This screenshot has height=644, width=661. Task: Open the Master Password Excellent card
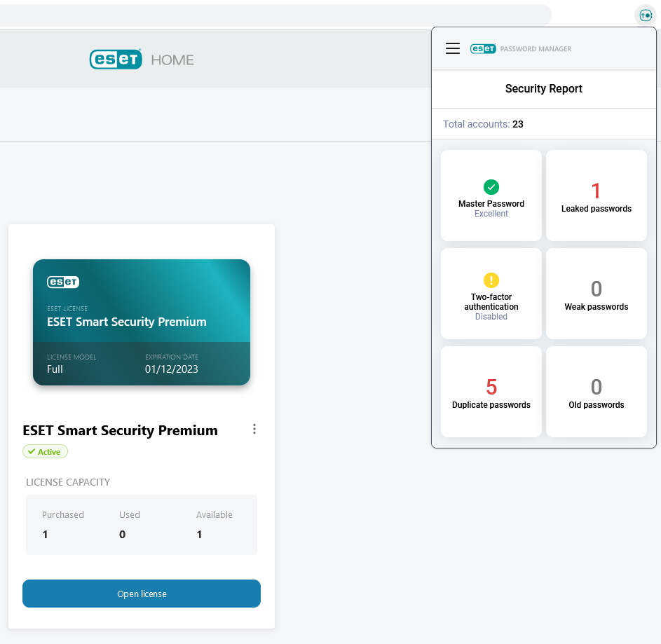coord(491,196)
